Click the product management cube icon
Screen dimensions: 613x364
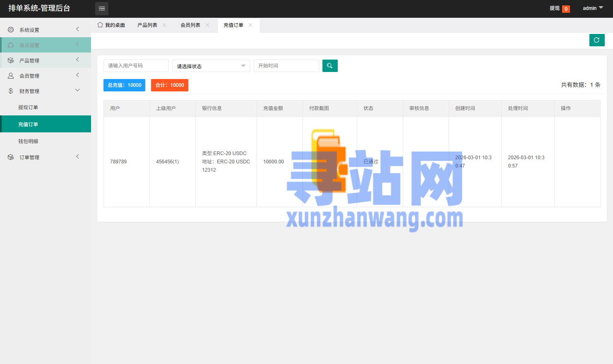11,60
